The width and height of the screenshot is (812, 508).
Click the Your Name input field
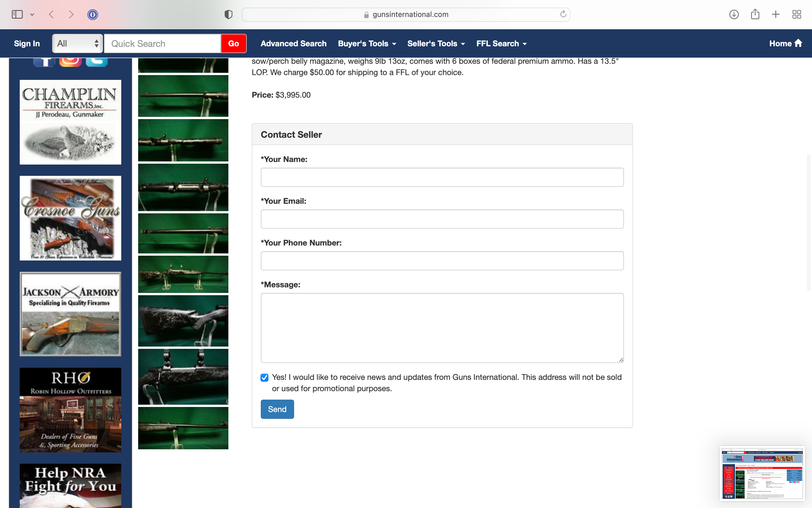click(x=442, y=177)
